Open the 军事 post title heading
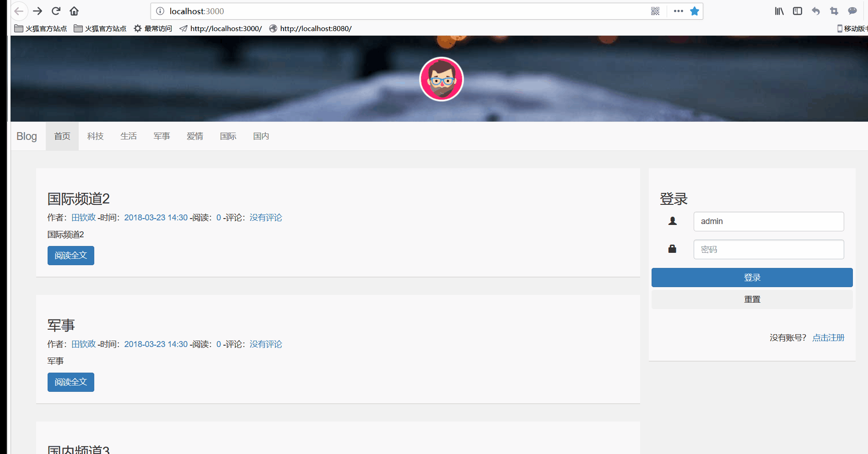The width and height of the screenshot is (868, 454). pos(61,326)
